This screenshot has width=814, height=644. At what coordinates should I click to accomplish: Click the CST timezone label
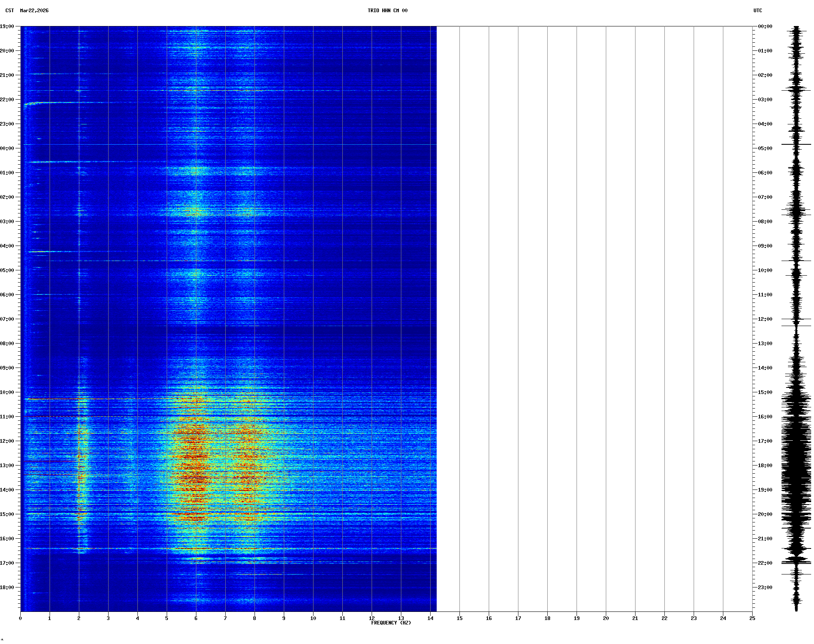tap(9, 11)
